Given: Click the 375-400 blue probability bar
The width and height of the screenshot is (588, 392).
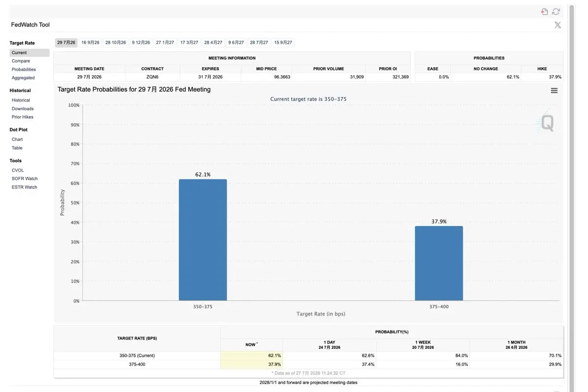Looking at the screenshot, I should click(x=439, y=264).
